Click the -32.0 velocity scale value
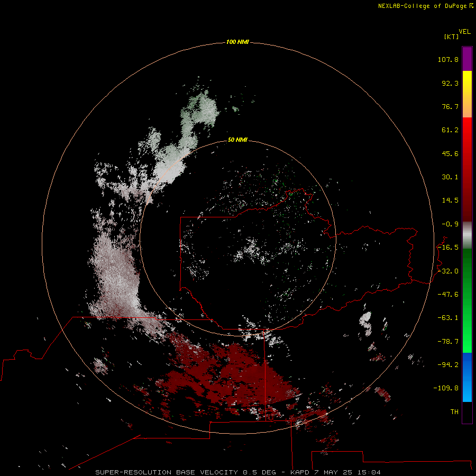 448,271
